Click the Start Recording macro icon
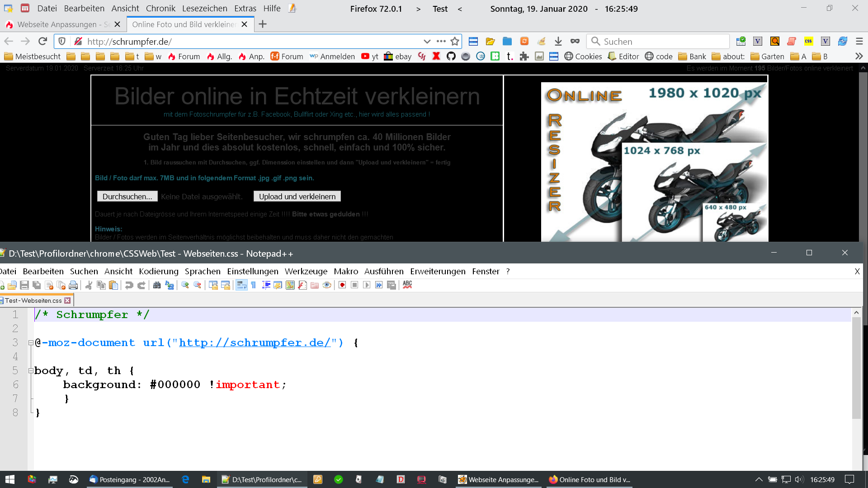868x488 pixels. click(342, 285)
